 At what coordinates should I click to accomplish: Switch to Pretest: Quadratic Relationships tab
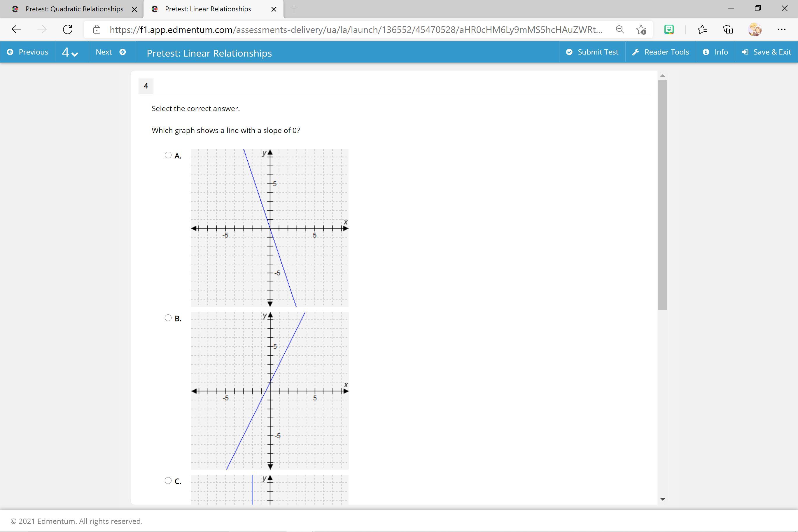74,9
